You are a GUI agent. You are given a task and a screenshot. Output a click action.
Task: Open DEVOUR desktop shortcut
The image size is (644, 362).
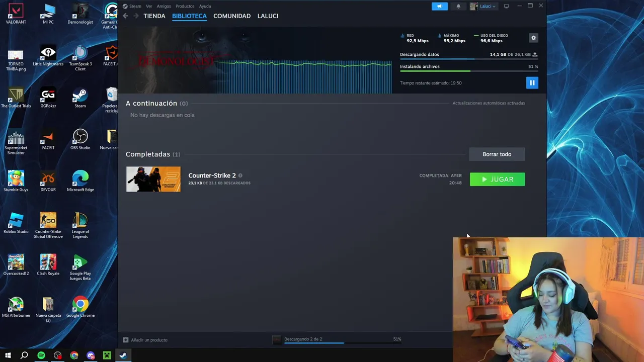pyautogui.click(x=48, y=182)
